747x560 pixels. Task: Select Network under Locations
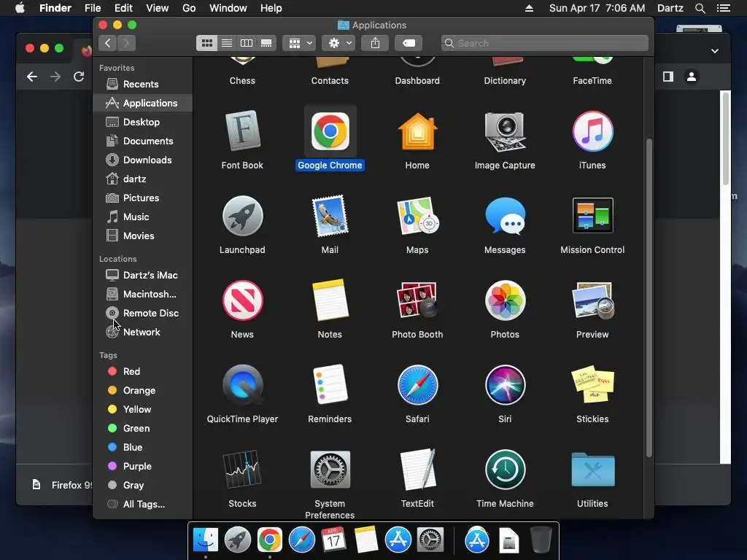142,332
